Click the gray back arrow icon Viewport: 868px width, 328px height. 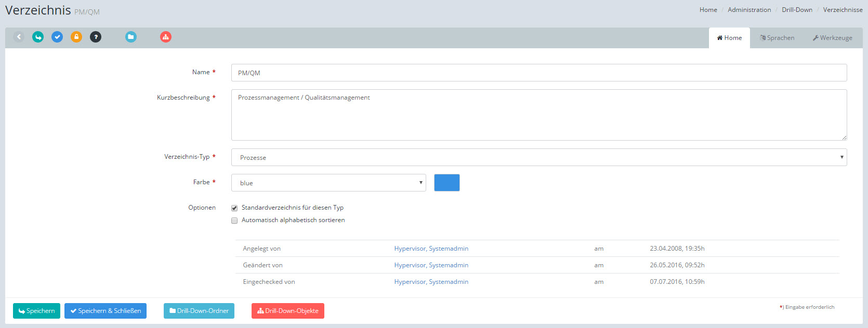click(19, 37)
